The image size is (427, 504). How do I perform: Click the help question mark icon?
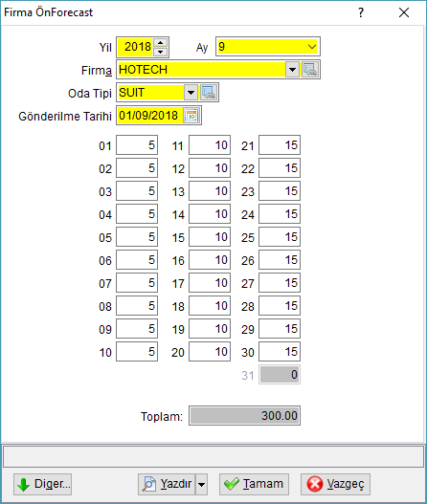[x=361, y=12]
